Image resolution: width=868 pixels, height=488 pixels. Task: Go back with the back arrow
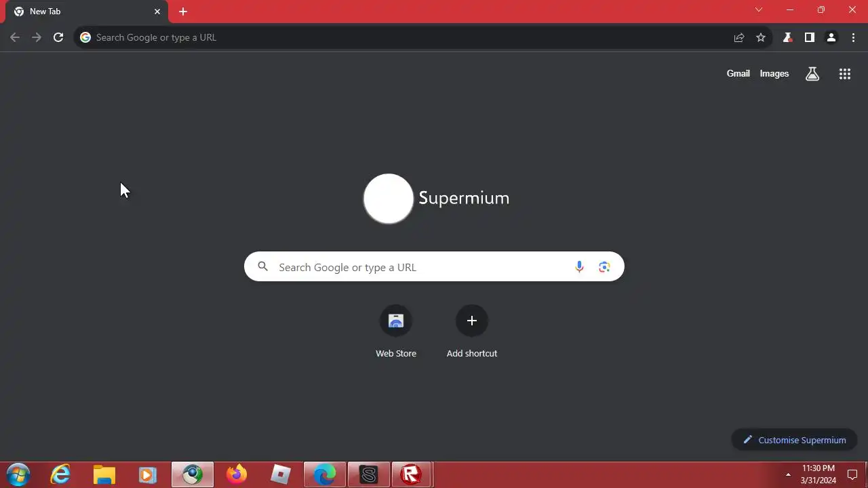(x=15, y=37)
